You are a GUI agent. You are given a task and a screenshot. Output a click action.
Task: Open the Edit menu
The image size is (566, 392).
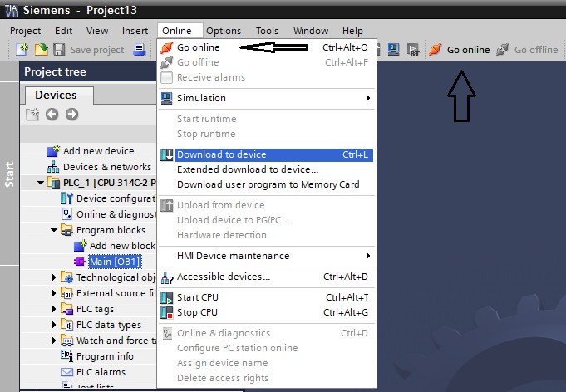(x=63, y=31)
